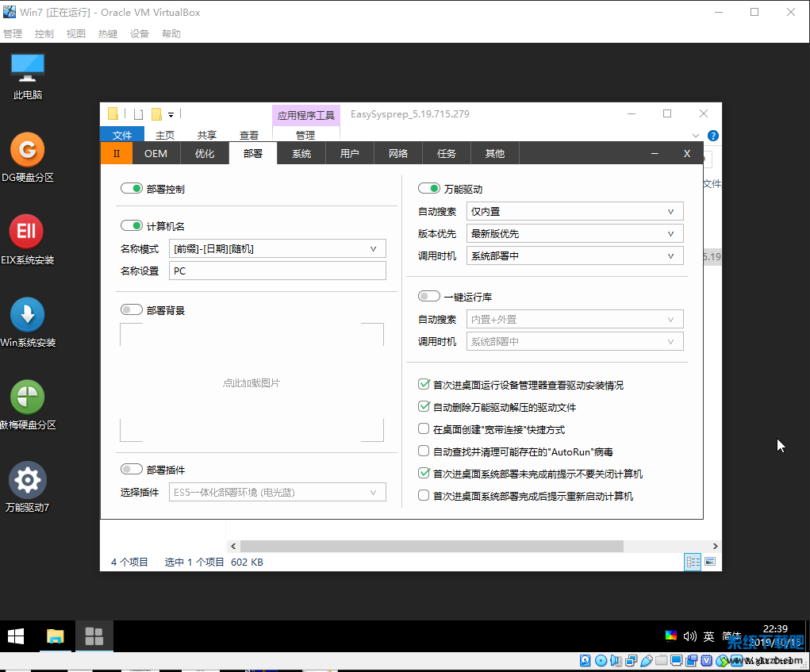
Task: Click the 名称设置 input field
Action: tap(278, 271)
